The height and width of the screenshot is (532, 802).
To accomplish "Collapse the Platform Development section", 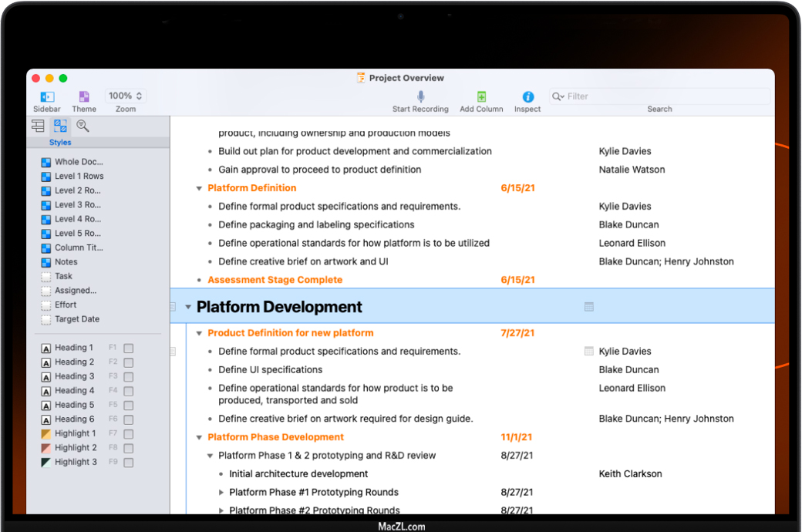I will (x=187, y=307).
